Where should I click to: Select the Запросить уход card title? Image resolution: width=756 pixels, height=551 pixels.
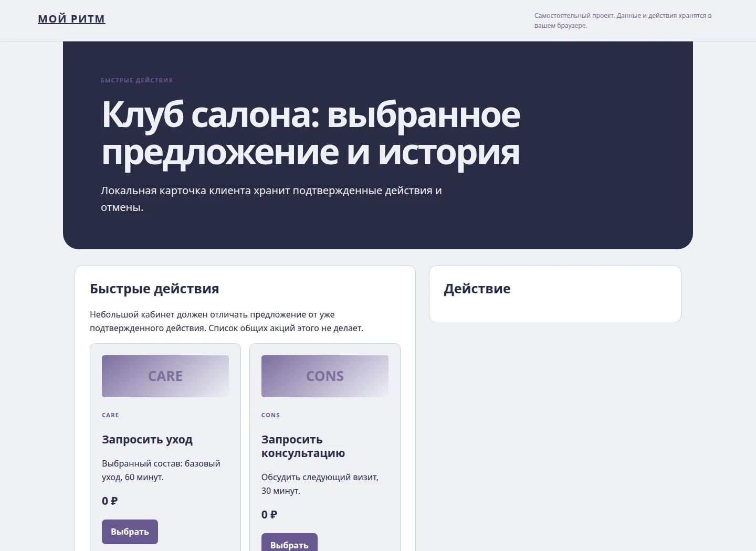click(147, 440)
